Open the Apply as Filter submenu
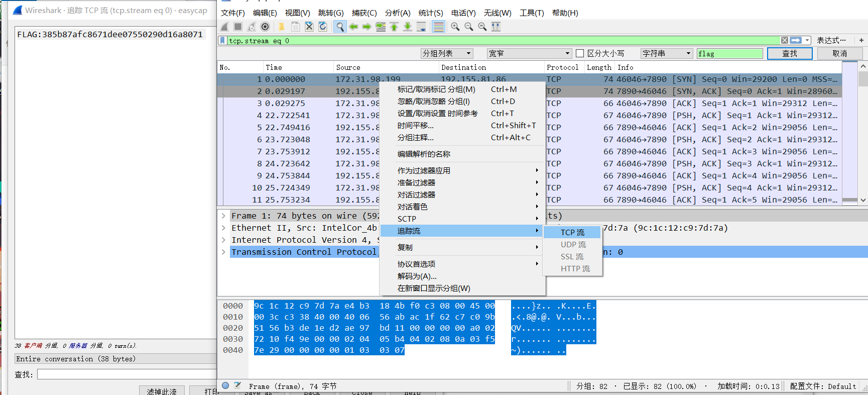Screen dimensions: 868x395 tap(462, 170)
